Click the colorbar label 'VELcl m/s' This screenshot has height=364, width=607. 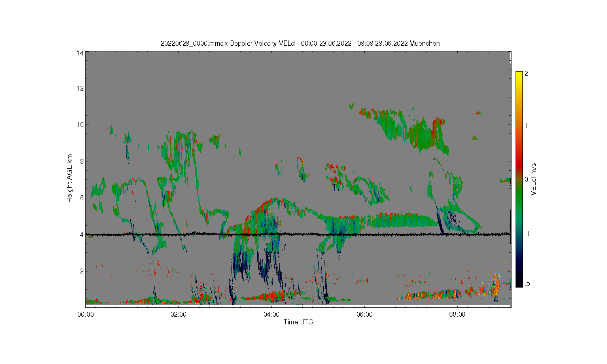click(534, 179)
